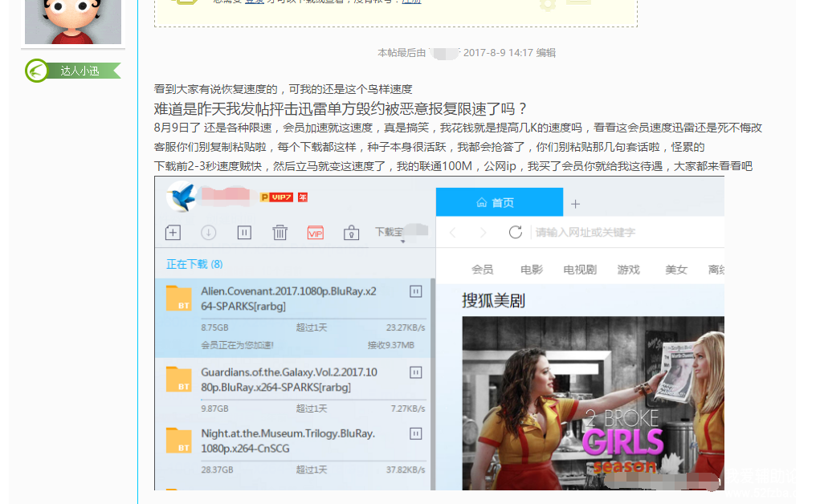The image size is (820, 504).
Task: Click the 超过1天 remaining time for Alien.Covenant
Action: tap(312, 327)
